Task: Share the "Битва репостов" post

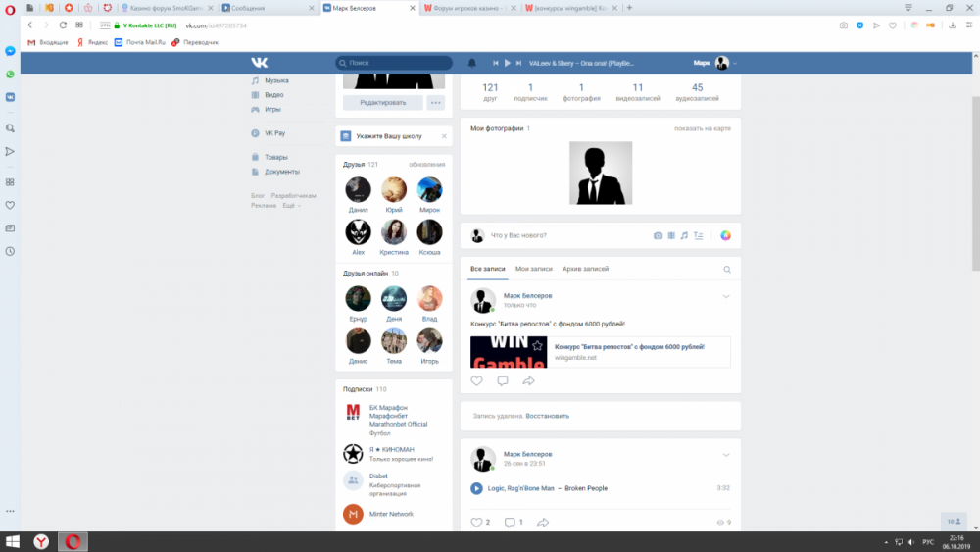Action: 529,380
